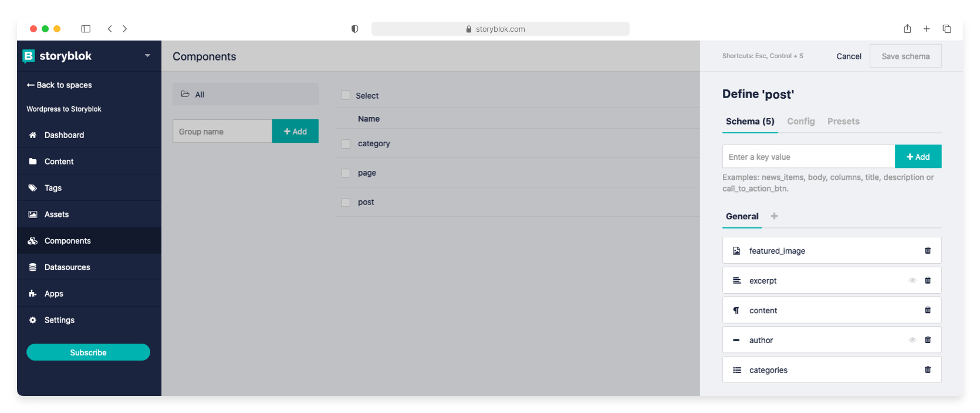Open the page component
The image size is (980, 413).
pos(367,173)
